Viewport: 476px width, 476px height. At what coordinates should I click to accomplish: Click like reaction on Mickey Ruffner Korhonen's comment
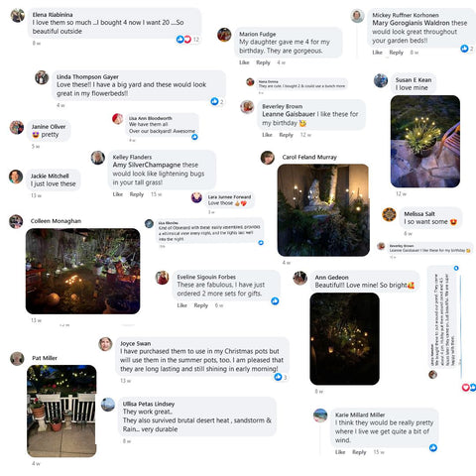tap(464, 49)
